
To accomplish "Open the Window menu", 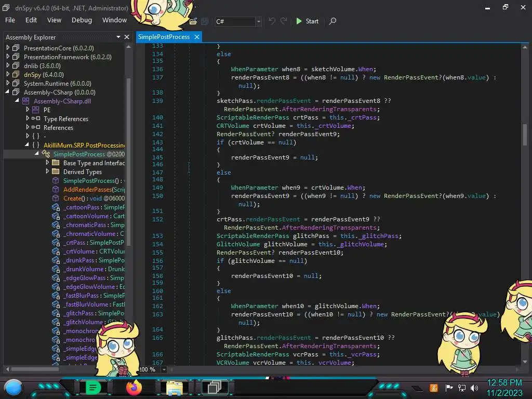I will point(115,20).
